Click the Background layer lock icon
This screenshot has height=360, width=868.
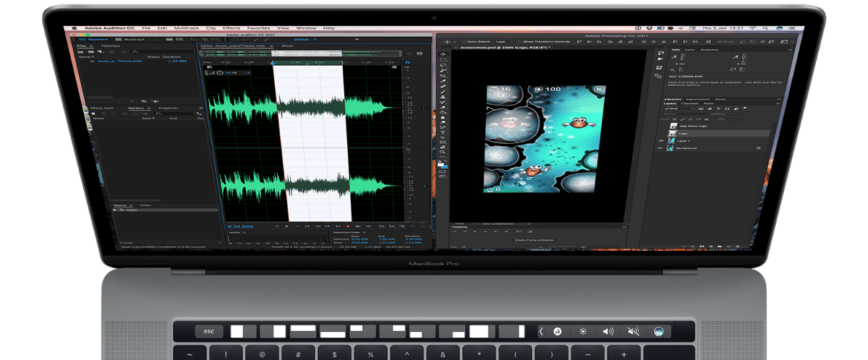pos(758,147)
